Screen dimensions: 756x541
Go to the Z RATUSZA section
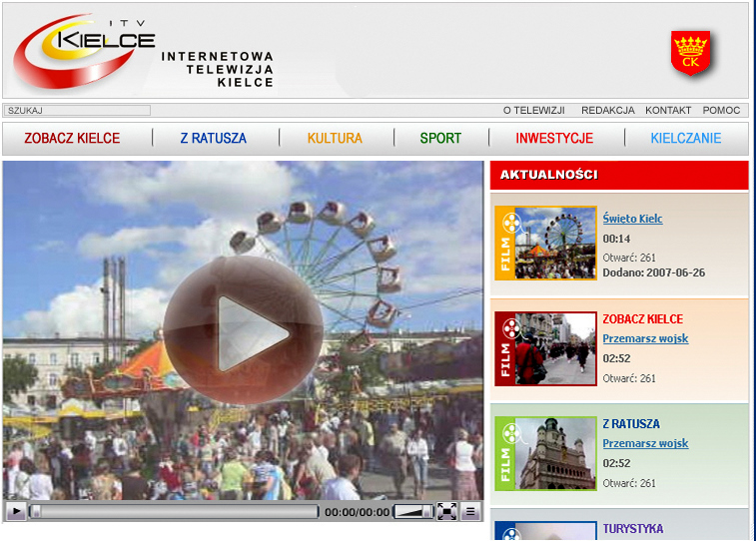[213, 139]
